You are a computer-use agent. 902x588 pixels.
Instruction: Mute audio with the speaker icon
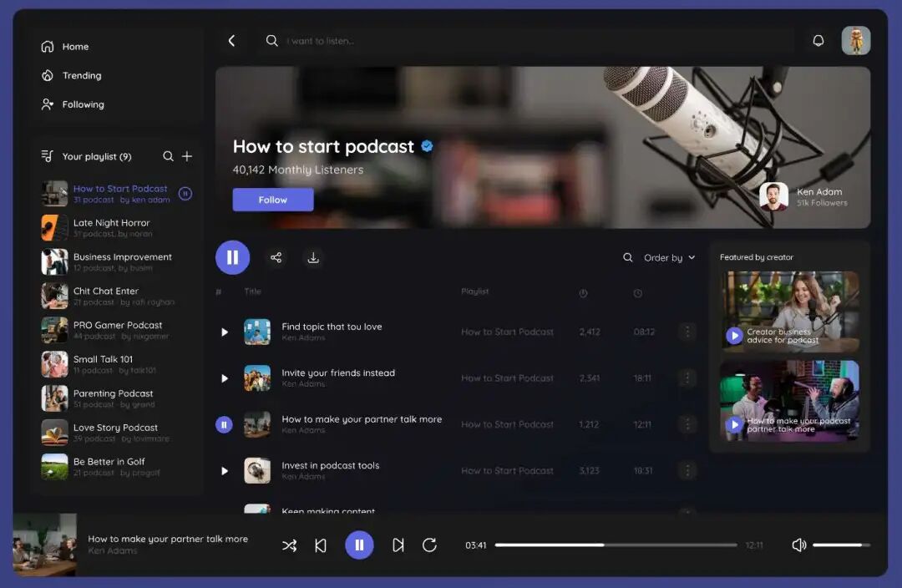pos(798,545)
